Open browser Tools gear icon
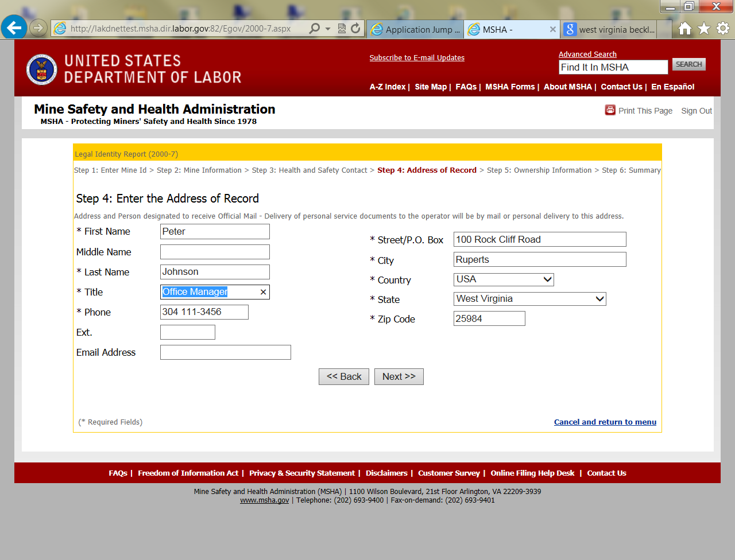The image size is (735, 560). [723, 28]
